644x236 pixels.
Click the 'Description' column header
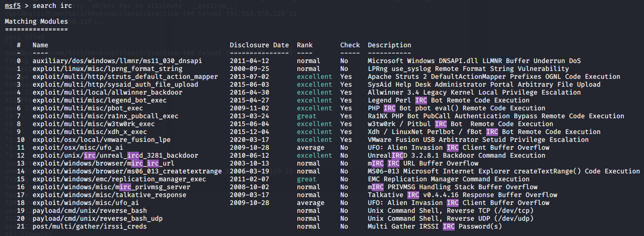point(390,45)
